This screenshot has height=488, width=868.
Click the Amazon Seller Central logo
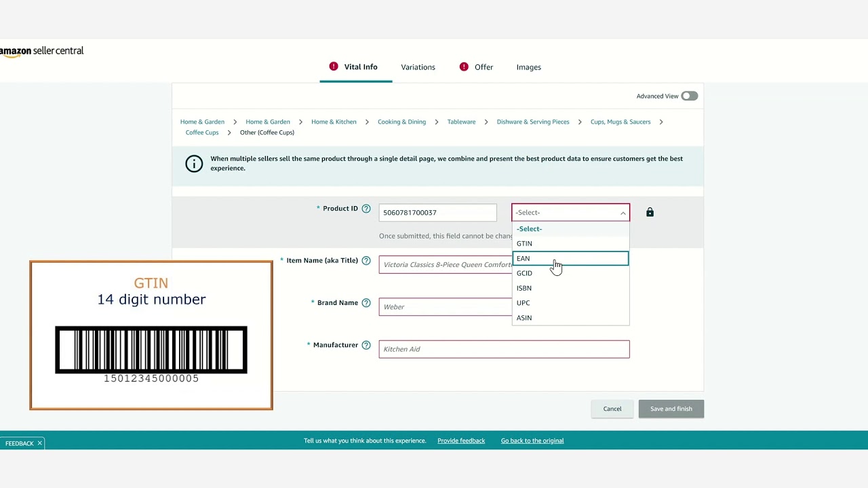click(x=42, y=52)
